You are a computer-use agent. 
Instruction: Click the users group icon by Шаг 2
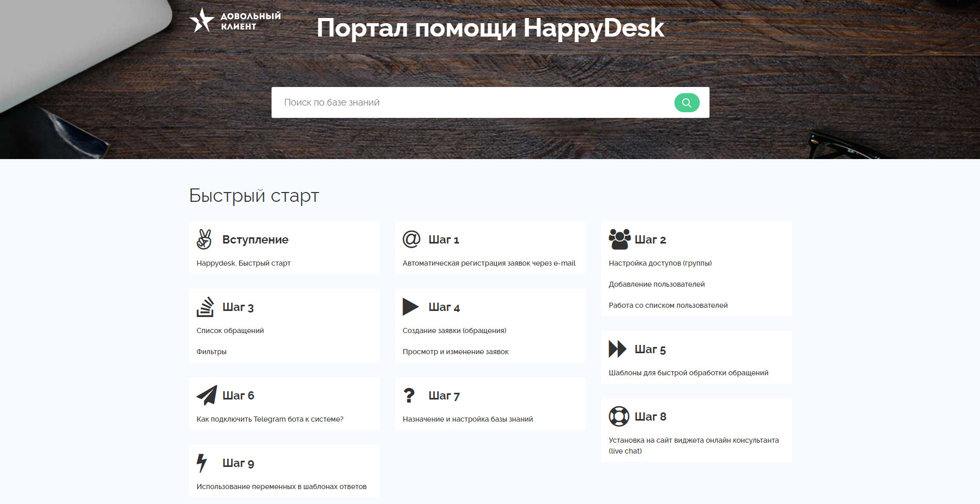pyautogui.click(x=620, y=239)
